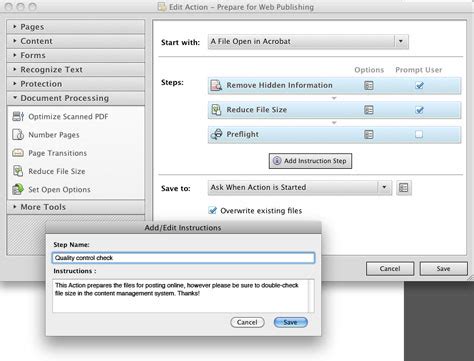The height and width of the screenshot is (361, 474).
Task: Disable Prompt User for Reduce File Size
Action: [419, 110]
